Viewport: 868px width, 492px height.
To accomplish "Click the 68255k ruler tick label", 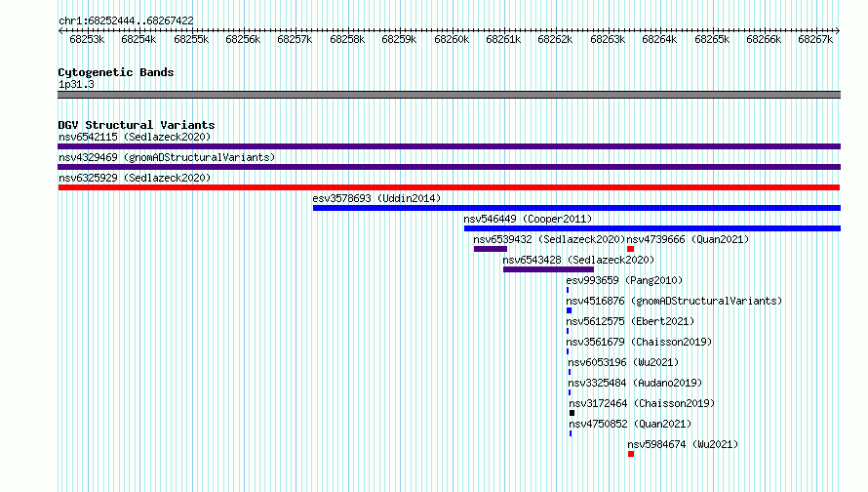I will point(191,40).
